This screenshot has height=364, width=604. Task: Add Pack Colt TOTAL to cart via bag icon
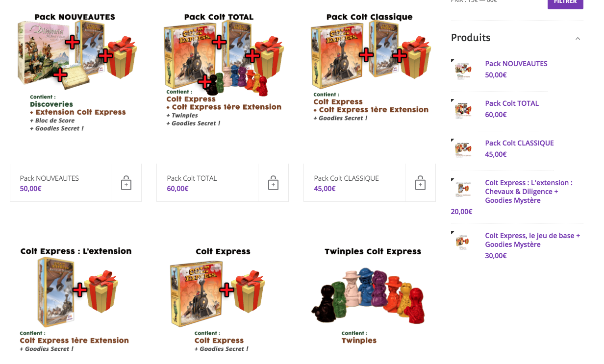(x=273, y=183)
